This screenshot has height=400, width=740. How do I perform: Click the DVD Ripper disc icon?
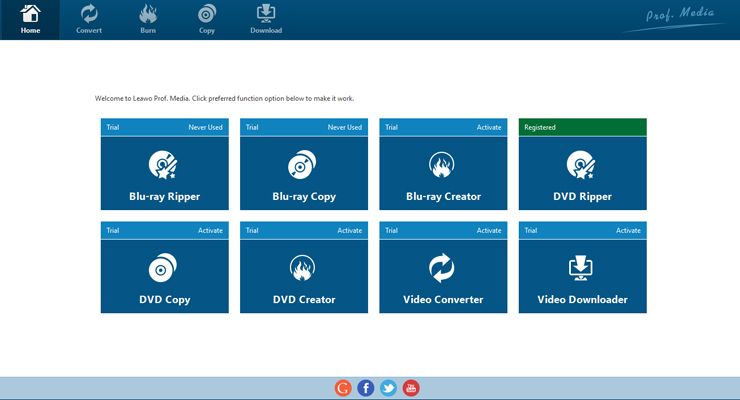click(581, 165)
